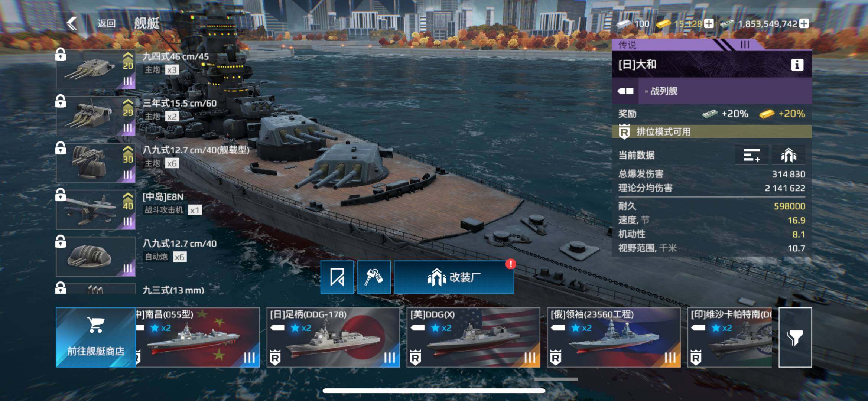
Task: Toggle lock on 九四式46 cm/45 slot
Action: pyautogui.click(x=61, y=55)
